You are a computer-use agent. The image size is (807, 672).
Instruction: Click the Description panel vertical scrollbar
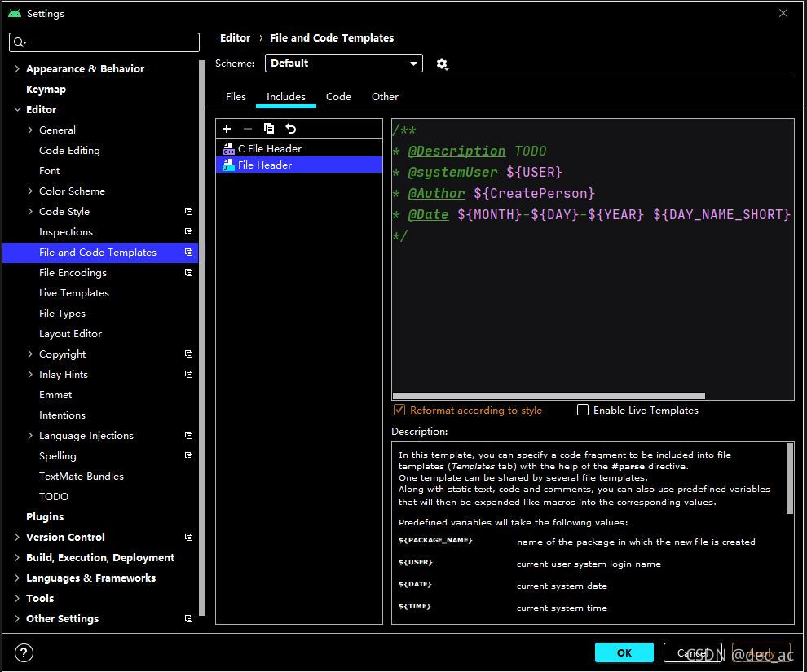pos(790,478)
